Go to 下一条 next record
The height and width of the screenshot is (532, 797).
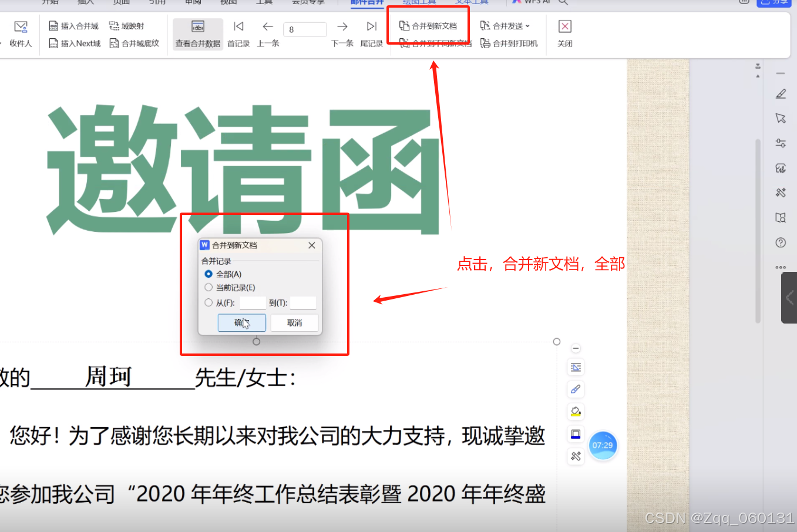click(x=342, y=34)
